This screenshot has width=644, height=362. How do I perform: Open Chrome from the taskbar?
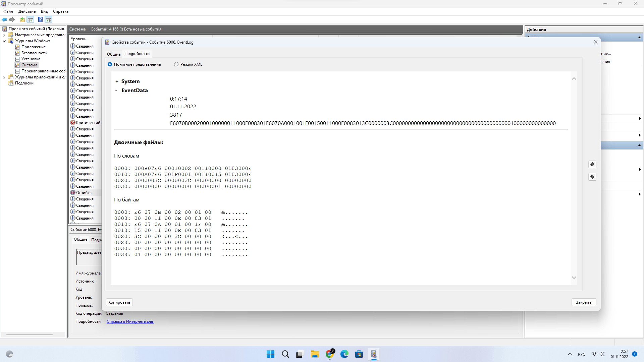tap(330, 354)
